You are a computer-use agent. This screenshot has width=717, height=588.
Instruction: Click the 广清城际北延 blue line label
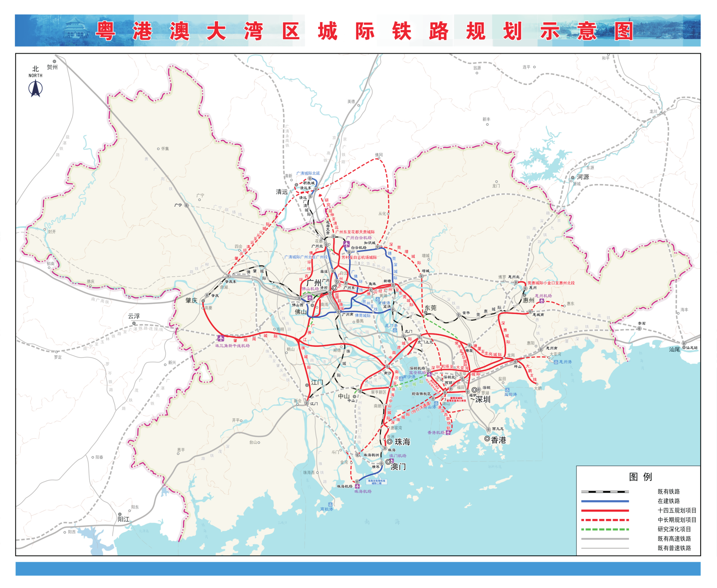(x=308, y=173)
